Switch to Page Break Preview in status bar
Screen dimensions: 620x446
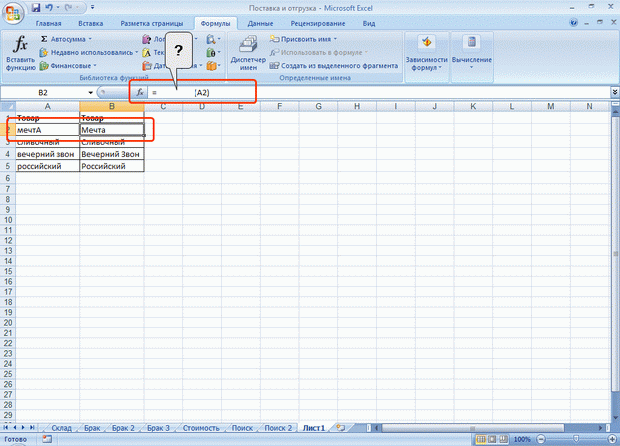(x=503, y=439)
